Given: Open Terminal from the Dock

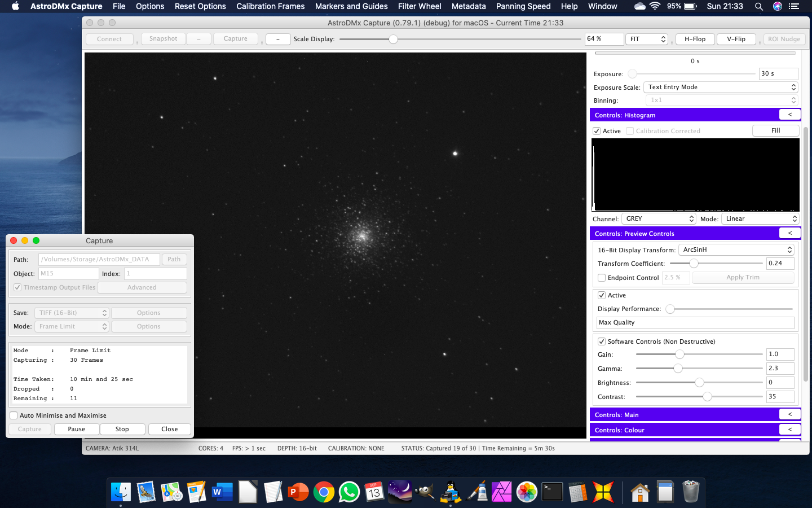Looking at the screenshot, I should (551, 492).
